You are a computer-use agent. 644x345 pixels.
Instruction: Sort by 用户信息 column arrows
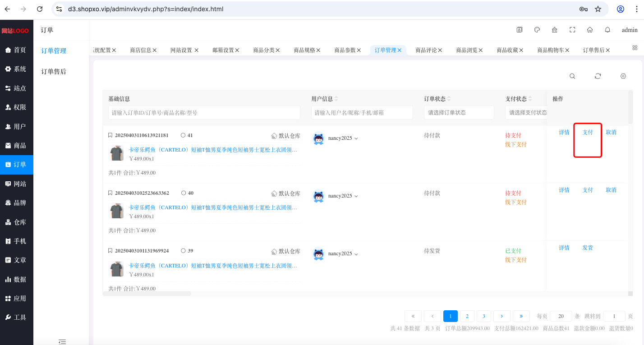click(x=336, y=99)
